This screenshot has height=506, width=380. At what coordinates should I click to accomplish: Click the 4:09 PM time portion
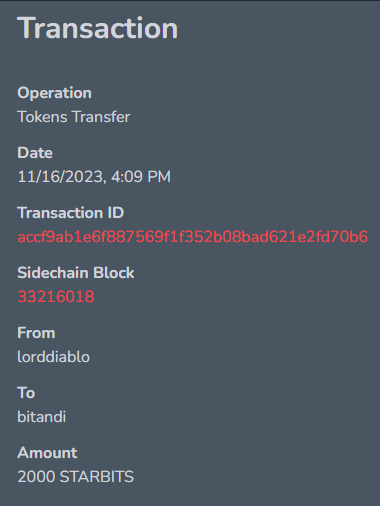click(x=141, y=177)
